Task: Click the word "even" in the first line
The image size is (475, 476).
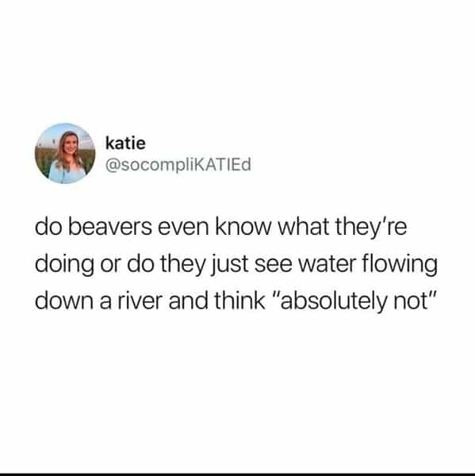Action: click(x=183, y=228)
